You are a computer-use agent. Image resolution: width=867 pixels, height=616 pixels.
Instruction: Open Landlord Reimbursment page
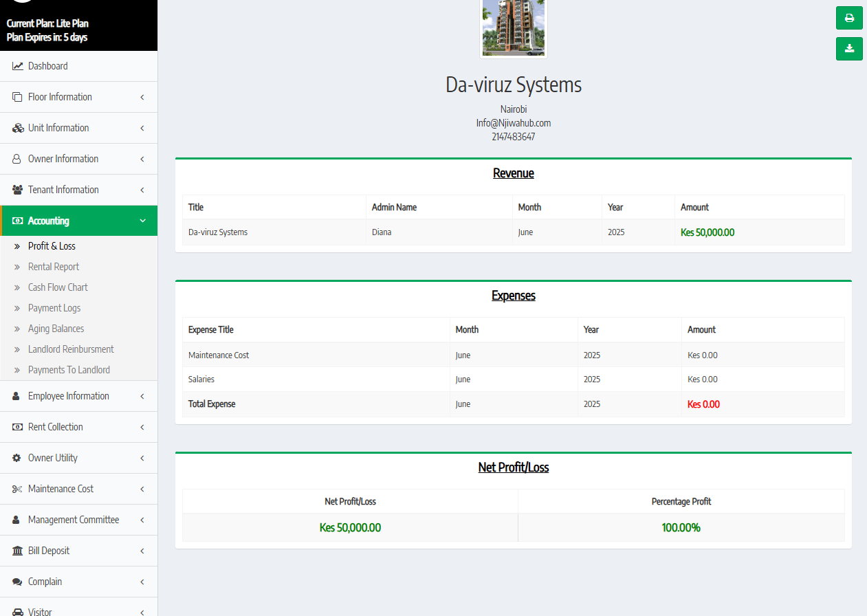click(71, 349)
